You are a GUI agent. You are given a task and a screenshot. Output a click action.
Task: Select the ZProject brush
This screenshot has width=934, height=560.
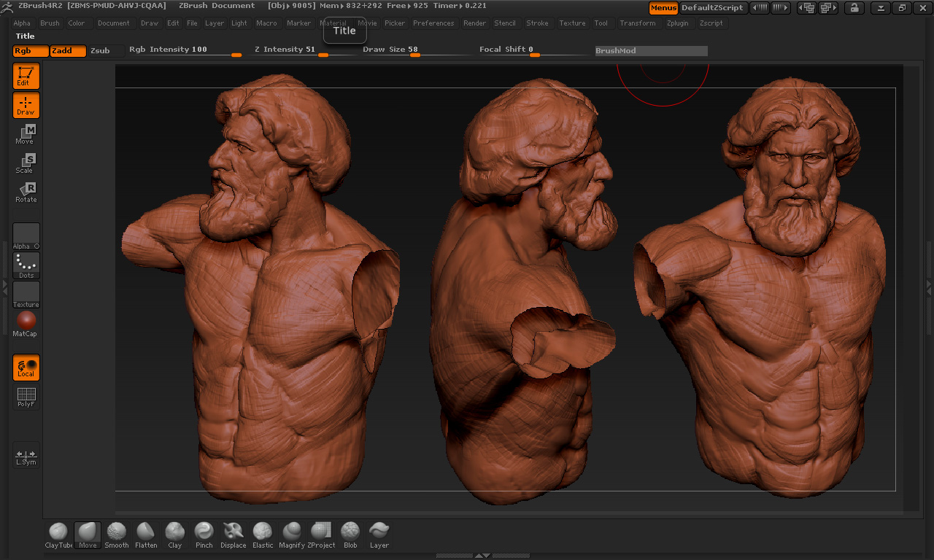tap(321, 534)
